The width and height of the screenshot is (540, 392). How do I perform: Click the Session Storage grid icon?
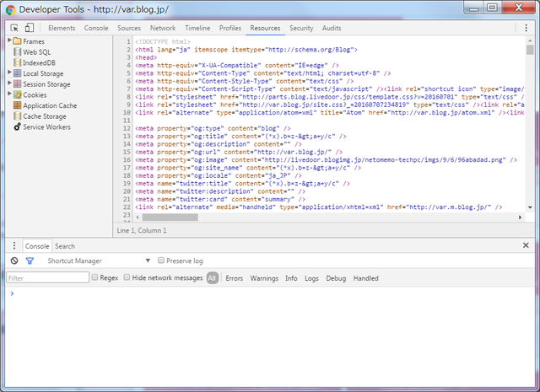17,84
